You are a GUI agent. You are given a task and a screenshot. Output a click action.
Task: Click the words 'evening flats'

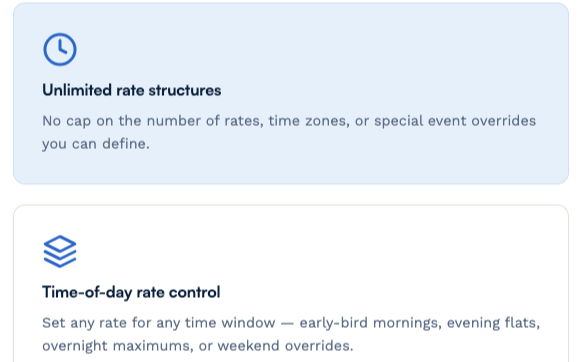(x=493, y=323)
